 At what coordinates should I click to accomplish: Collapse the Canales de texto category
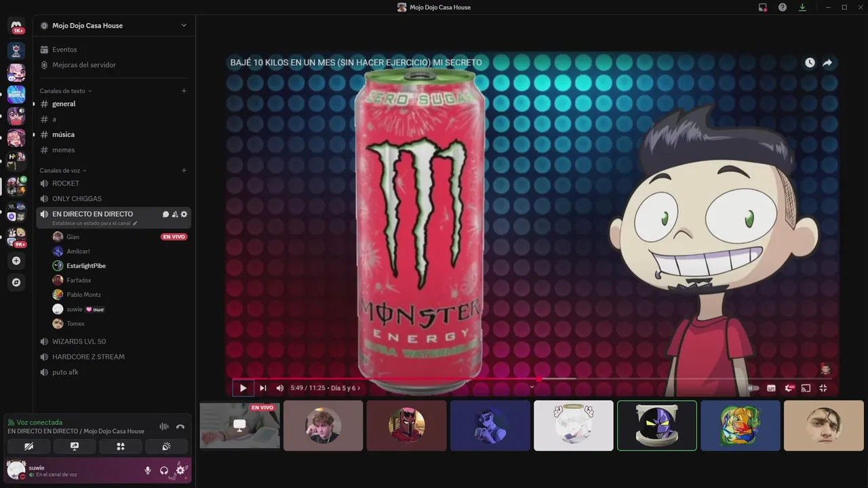[66, 91]
